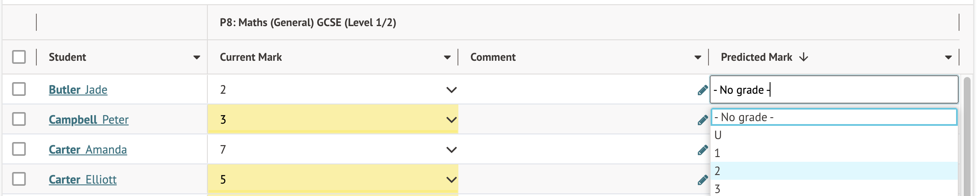
Task: Open Butler Jade's student profile link
Action: (x=78, y=90)
